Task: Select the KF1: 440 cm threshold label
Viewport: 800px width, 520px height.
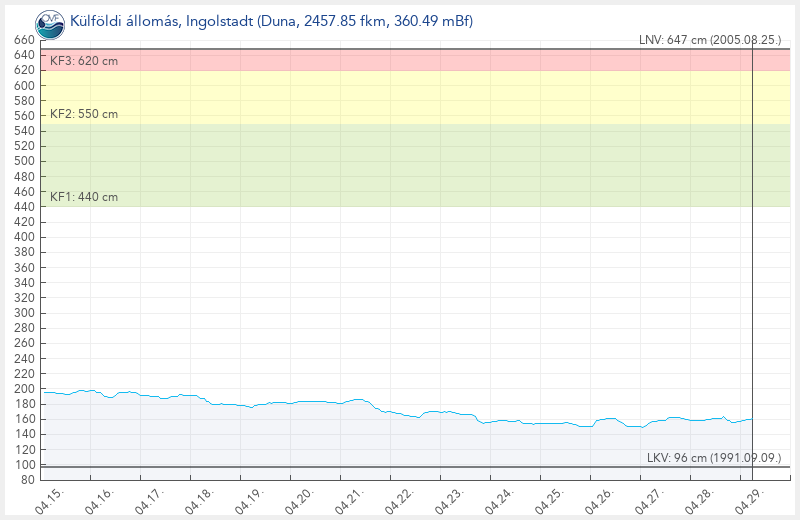Action: pos(84,197)
